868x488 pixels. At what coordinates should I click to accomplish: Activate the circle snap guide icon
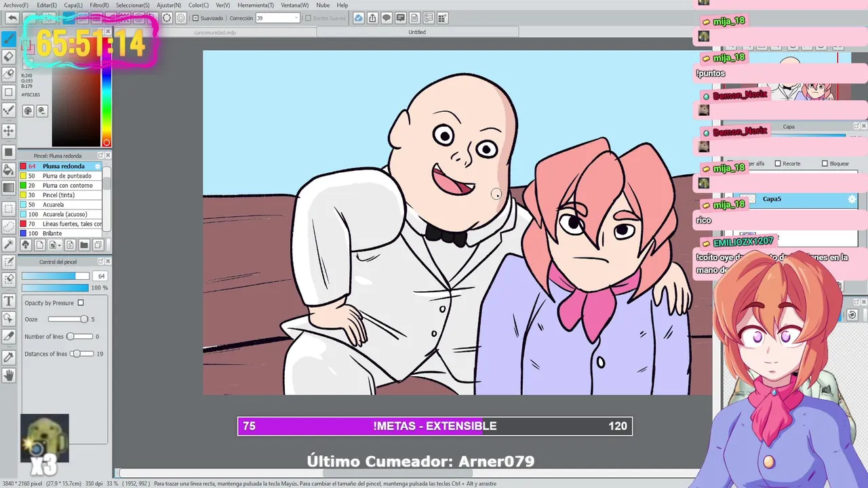[167, 18]
